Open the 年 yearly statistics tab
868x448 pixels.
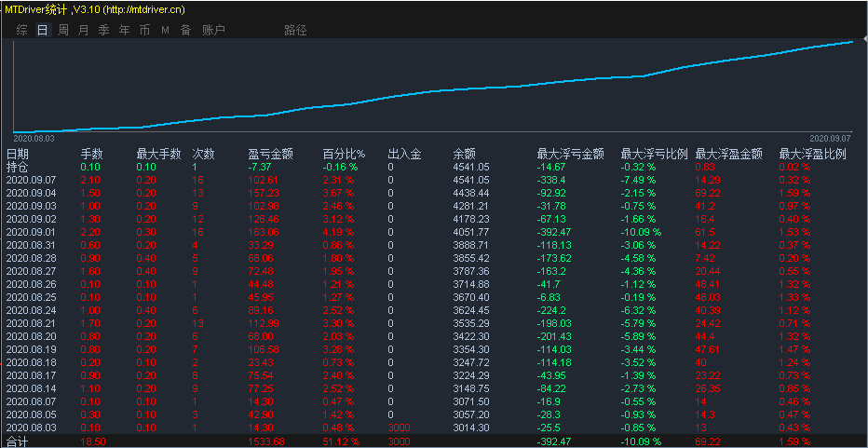(125, 30)
